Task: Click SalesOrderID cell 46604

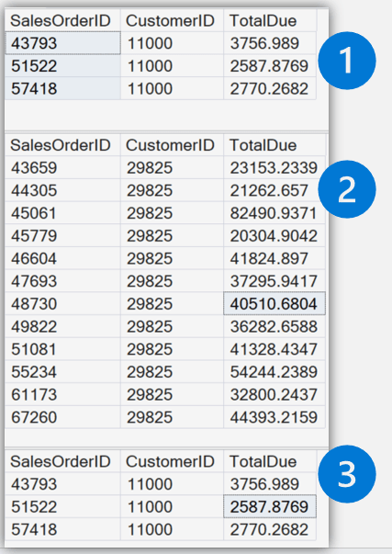Action: coord(62,258)
